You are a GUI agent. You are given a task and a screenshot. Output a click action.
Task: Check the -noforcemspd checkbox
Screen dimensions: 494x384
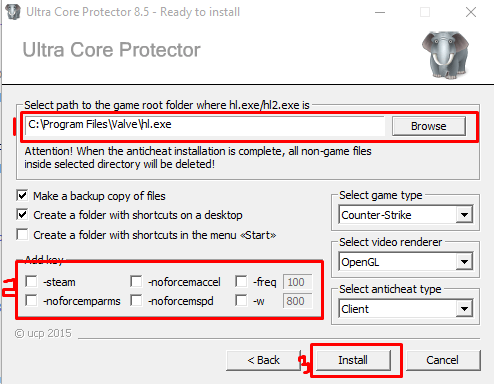136,301
